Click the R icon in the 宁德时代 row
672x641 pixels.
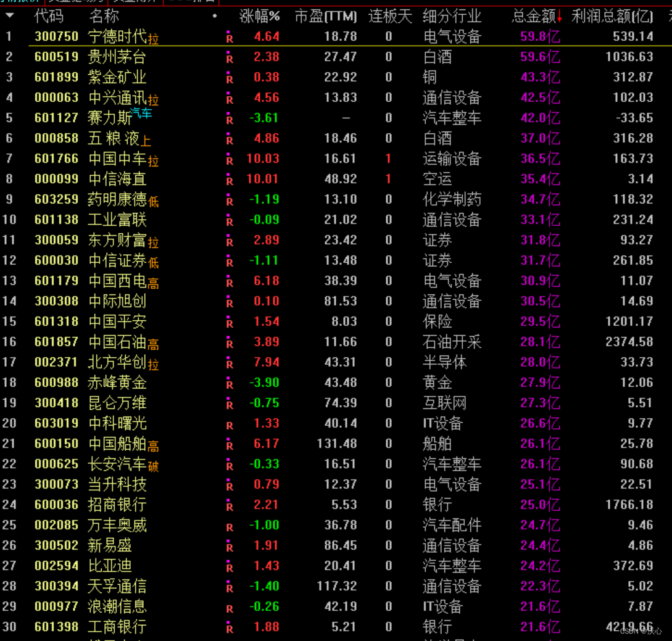pyautogui.click(x=230, y=37)
